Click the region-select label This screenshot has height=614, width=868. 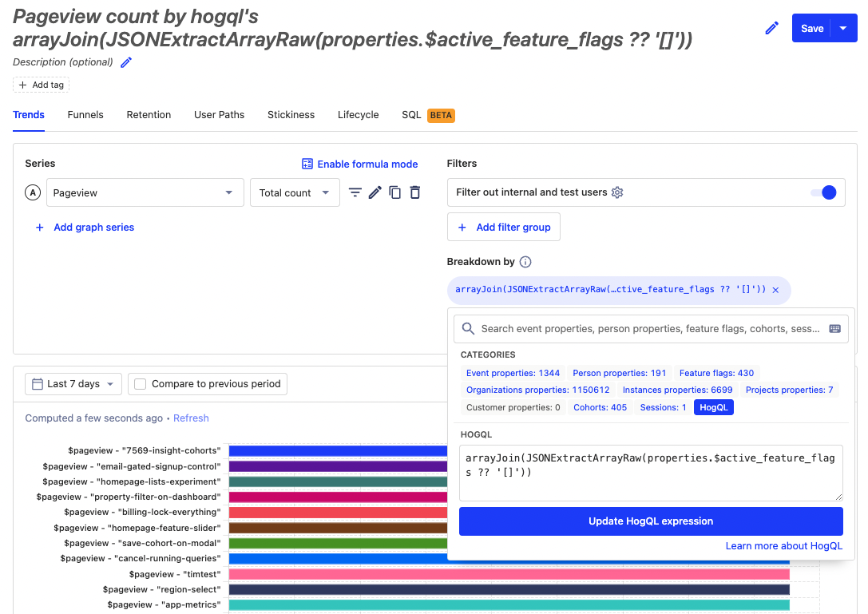(161, 589)
